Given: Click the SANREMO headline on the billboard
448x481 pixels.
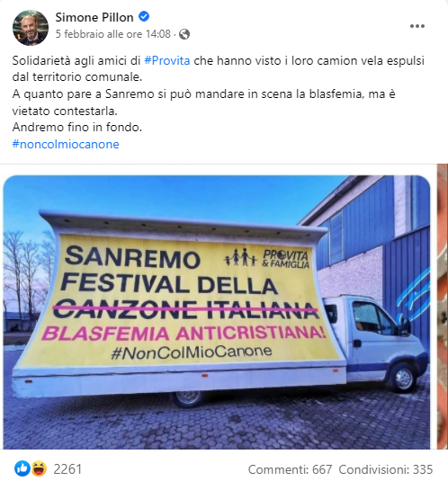Looking at the screenshot, I should click(x=132, y=258).
